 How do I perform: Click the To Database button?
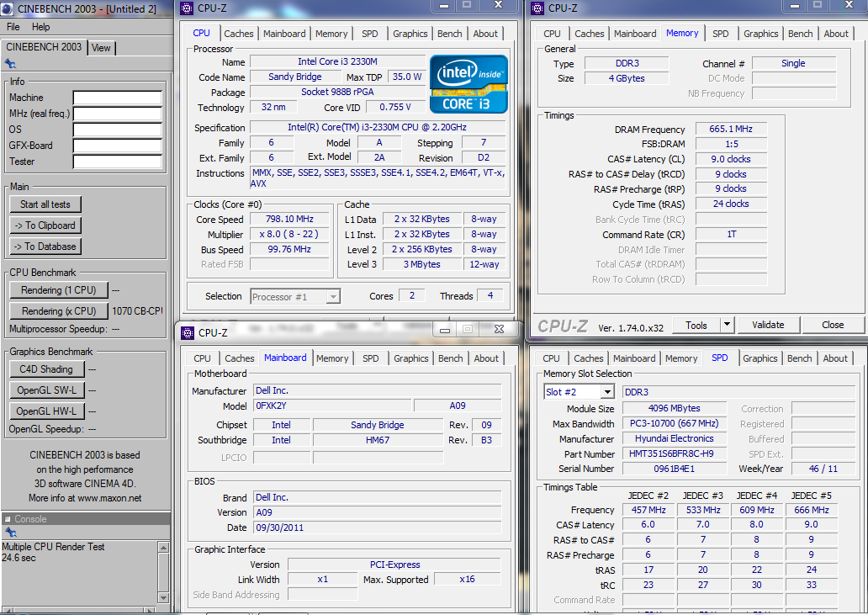(45, 247)
